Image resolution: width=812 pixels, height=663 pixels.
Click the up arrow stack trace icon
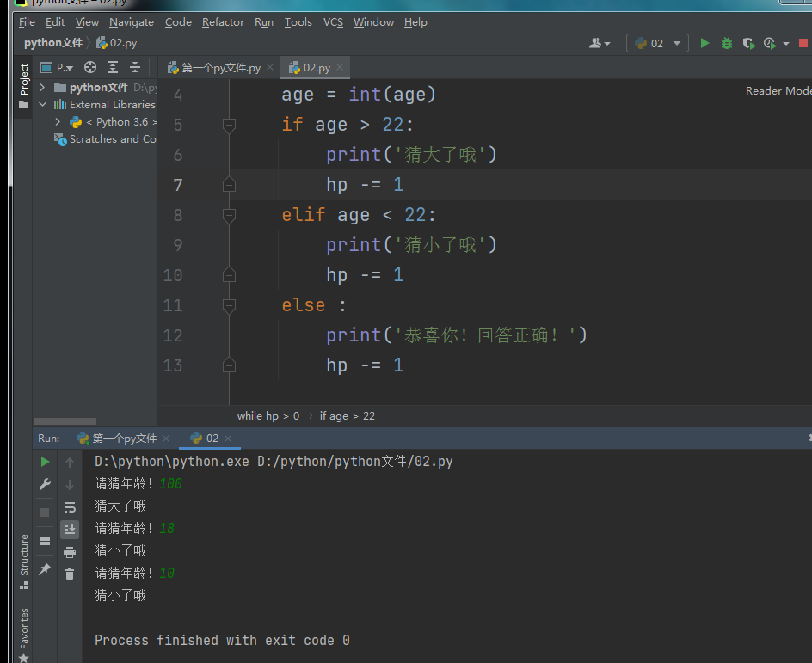click(70, 462)
